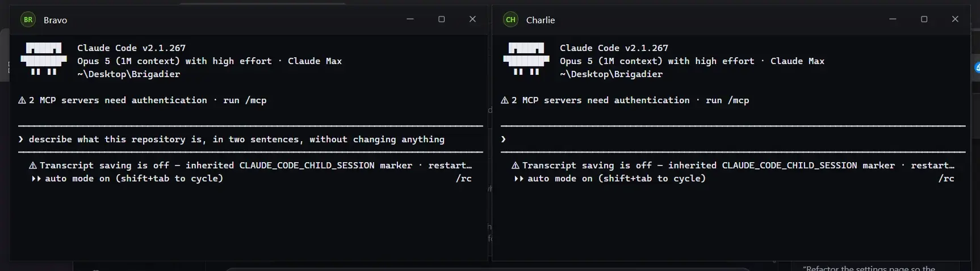Image resolution: width=980 pixels, height=271 pixels.
Task: Click the transcript warning icon in Bravo
Action: 33,166
